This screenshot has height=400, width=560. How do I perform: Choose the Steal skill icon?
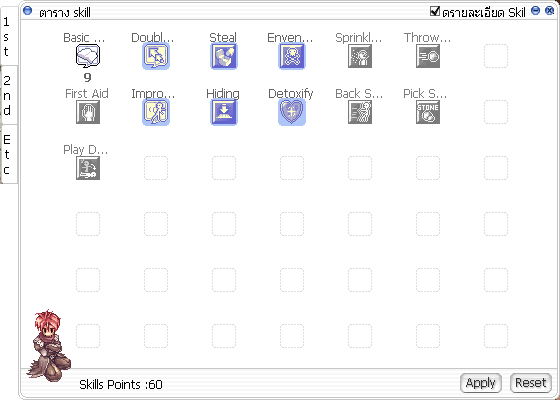(224, 56)
